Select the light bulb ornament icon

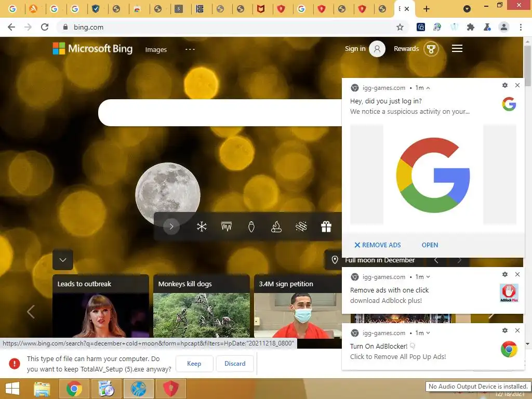pos(251,227)
